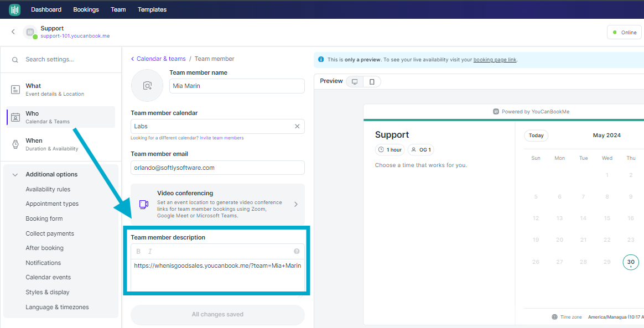Go back using the left arrow

[x=13, y=32]
